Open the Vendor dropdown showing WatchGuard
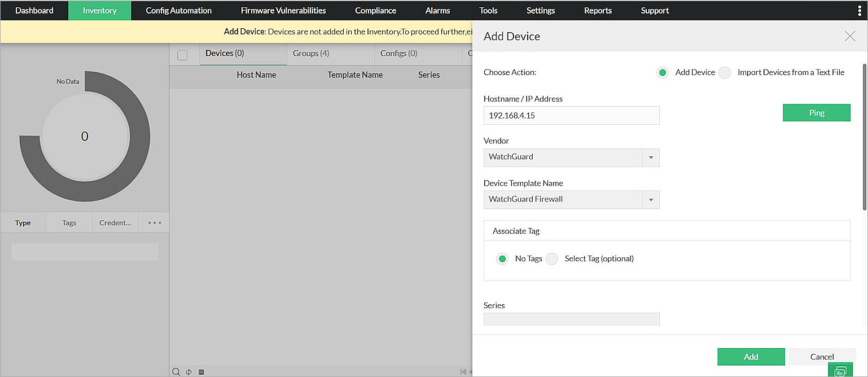Image resolution: width=868 pixels, height=377 pixels. tap(650, 157)
